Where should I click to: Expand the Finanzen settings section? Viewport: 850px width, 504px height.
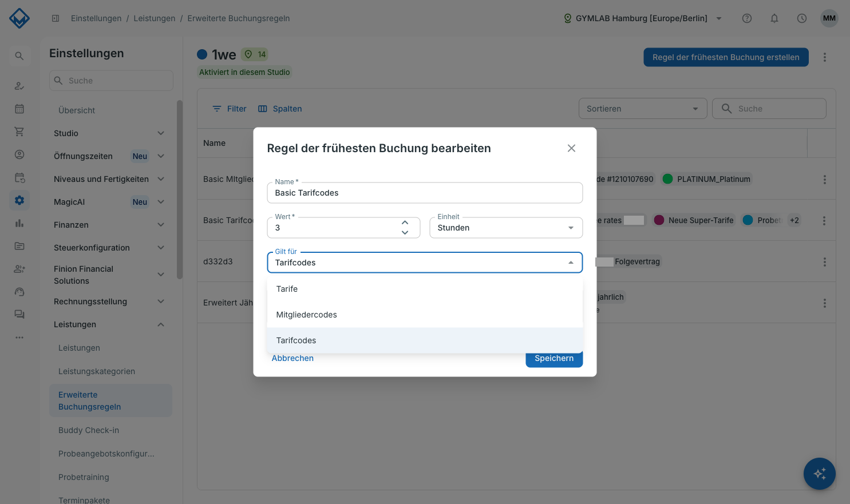point(109,225)
